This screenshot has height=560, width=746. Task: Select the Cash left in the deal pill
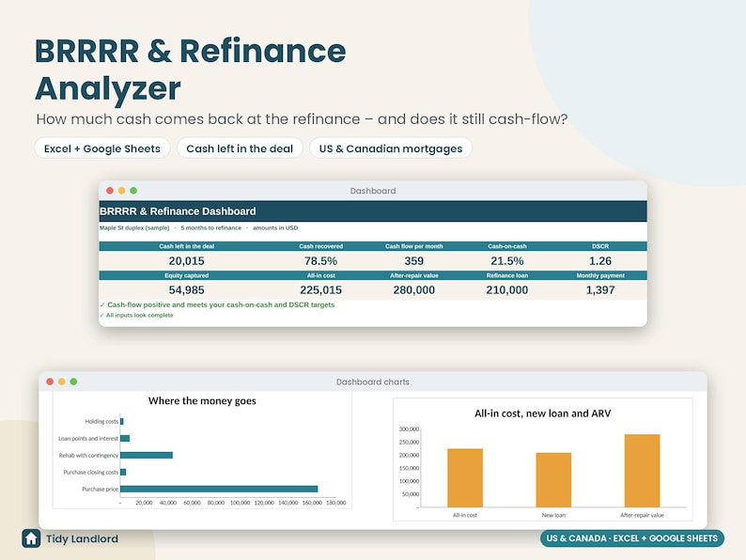coord(240,148)
